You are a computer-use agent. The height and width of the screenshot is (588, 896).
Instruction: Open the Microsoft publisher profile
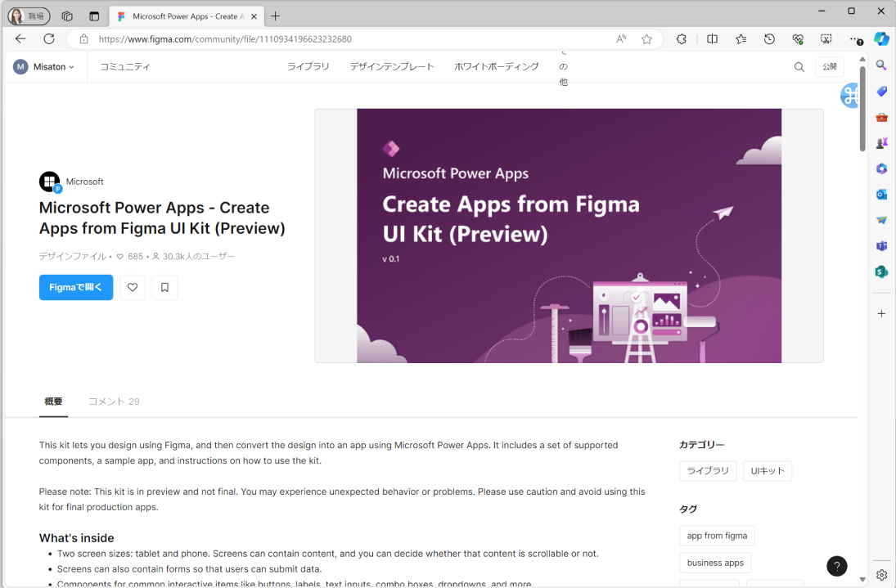(71, 182)
